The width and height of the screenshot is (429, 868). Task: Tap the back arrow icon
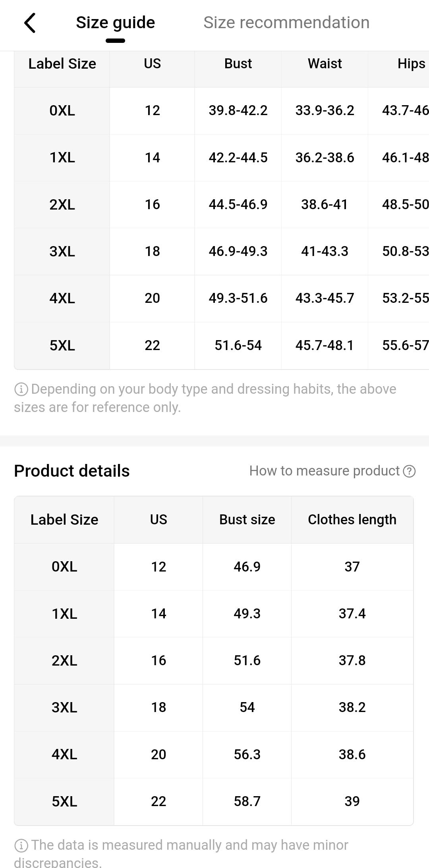(30, 23)
